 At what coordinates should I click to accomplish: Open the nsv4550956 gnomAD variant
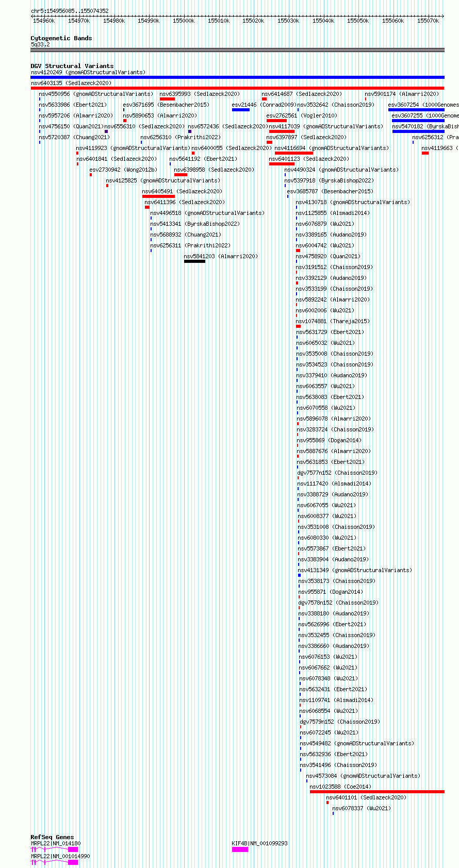pos(96,94)
